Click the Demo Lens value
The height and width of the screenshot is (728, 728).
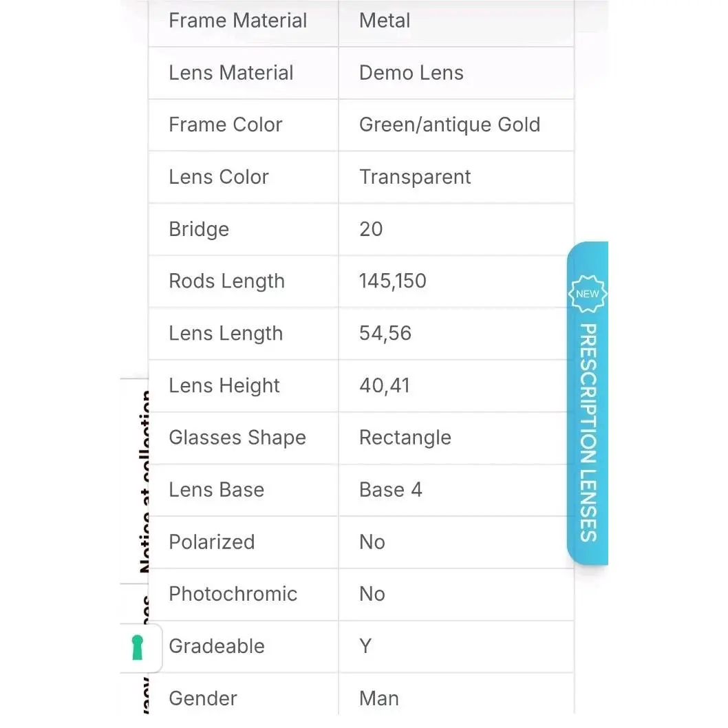click(x=411, y=73)
